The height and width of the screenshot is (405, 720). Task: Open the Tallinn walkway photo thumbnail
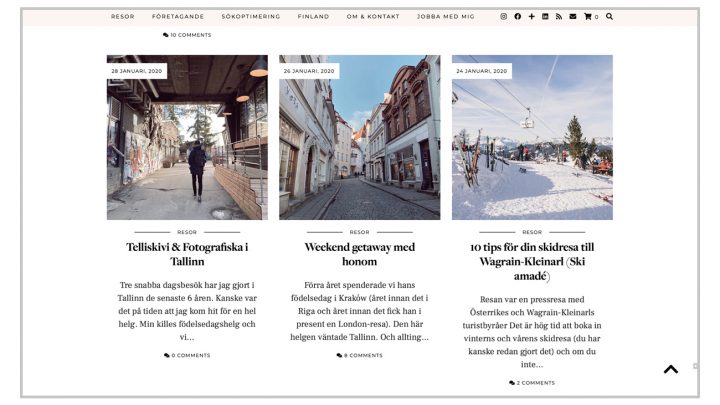pos(187,138)
